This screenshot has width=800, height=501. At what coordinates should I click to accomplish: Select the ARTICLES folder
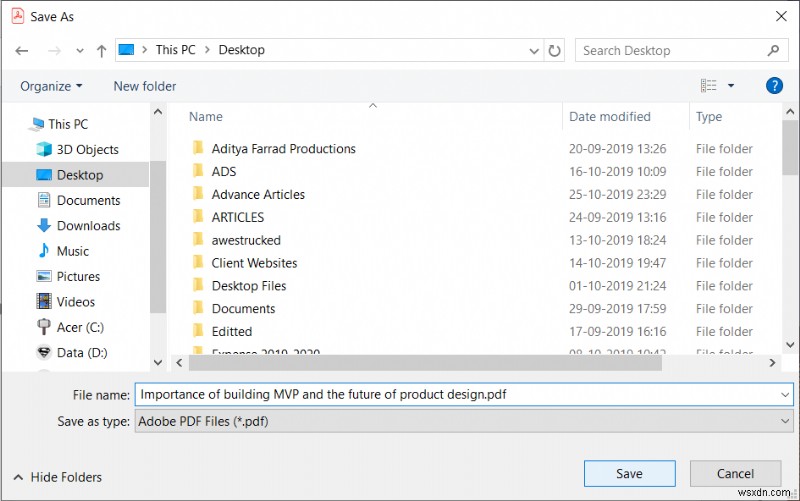[x=238, y=217]
